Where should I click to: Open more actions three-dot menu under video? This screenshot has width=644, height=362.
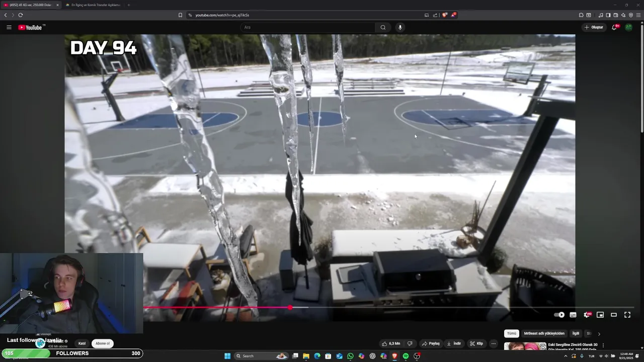[493, 343]
